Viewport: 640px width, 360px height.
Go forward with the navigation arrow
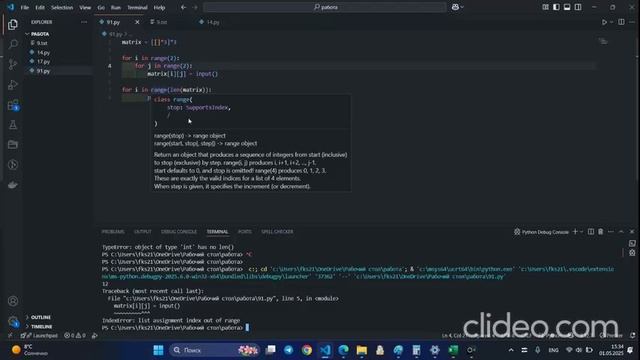[195, 7]
